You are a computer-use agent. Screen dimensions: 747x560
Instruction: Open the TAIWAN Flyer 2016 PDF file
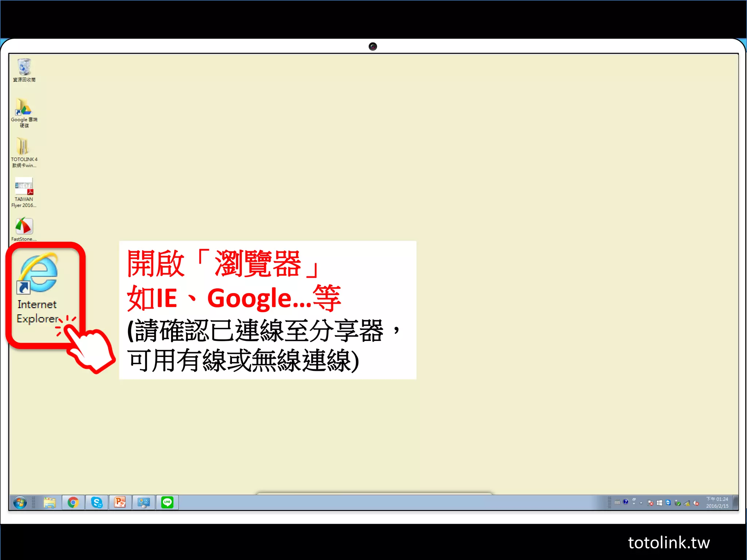click(x=24, y=187)
